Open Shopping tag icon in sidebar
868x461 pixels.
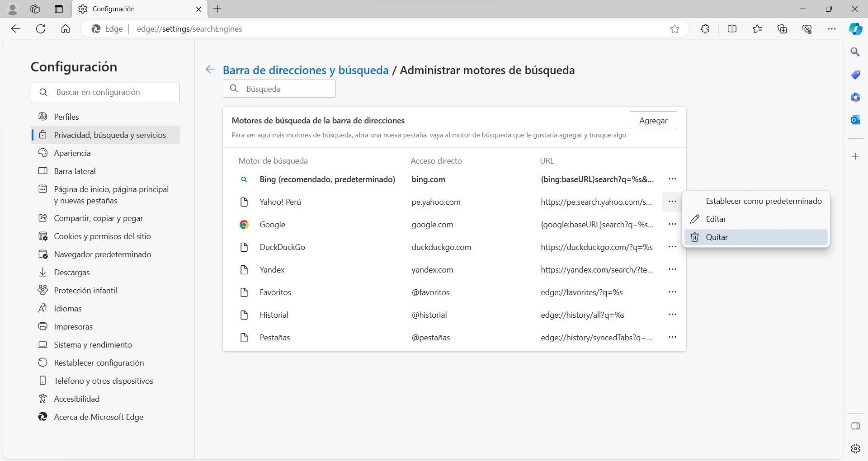[x=855, y=75]
